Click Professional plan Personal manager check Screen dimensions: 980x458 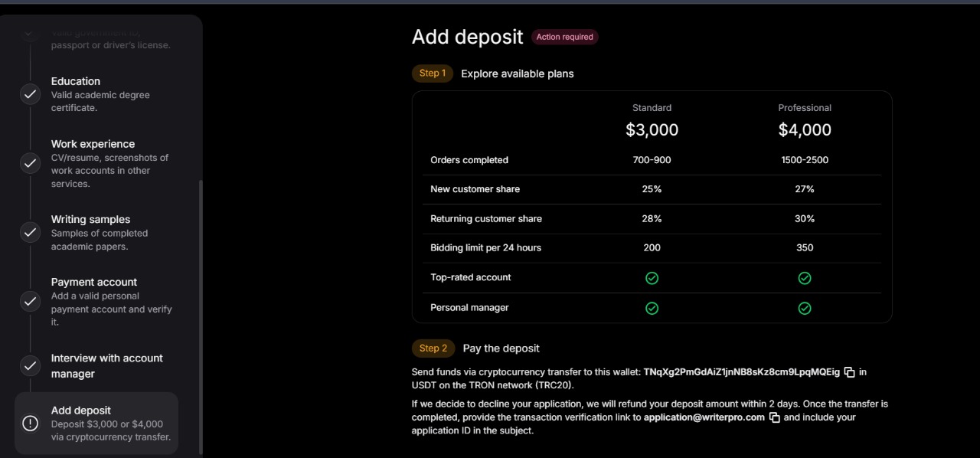point(805,308)
